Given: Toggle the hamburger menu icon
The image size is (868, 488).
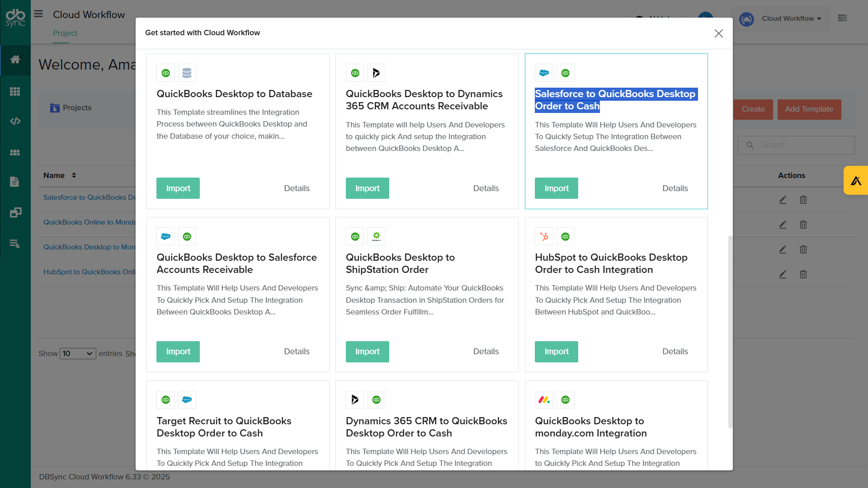Looking at the screenshot, I should point(38,14).
